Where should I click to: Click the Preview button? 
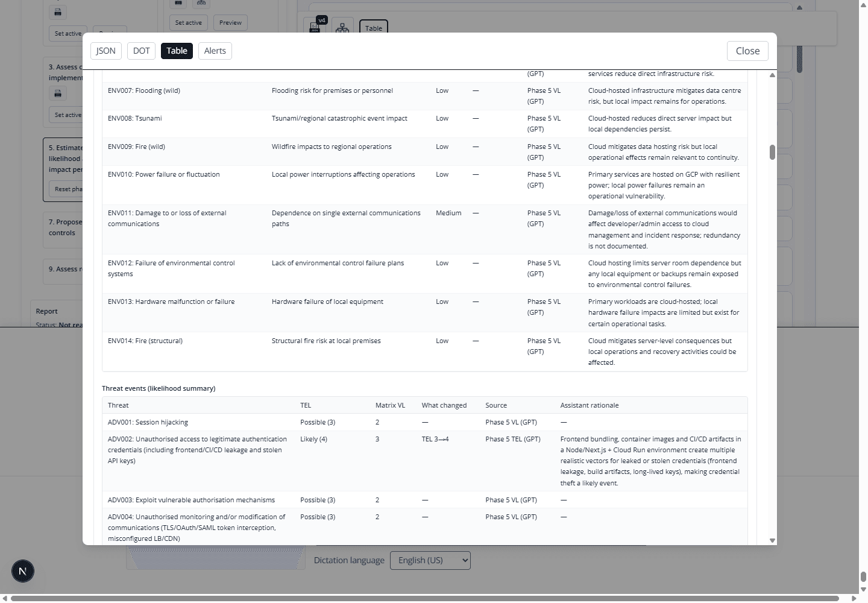coord(230,22)
